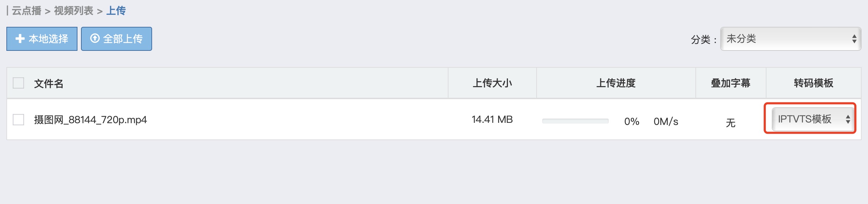Click the plus icon on 本地选择
The width and height of the screenshot is (868, 204).
pos(20,38)
